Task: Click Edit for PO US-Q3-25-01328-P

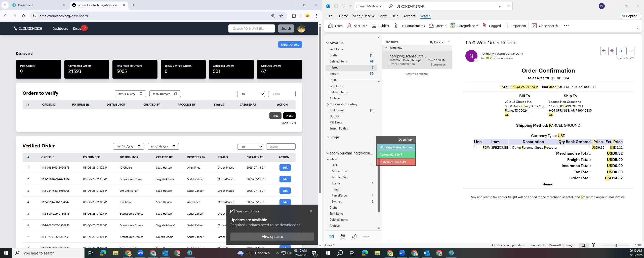Action: 285,191
